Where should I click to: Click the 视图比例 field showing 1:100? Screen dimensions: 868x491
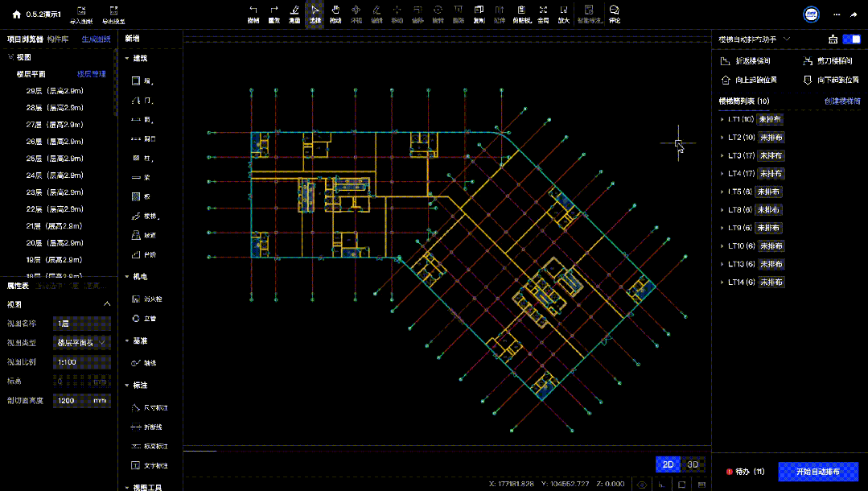coord(82,362)
